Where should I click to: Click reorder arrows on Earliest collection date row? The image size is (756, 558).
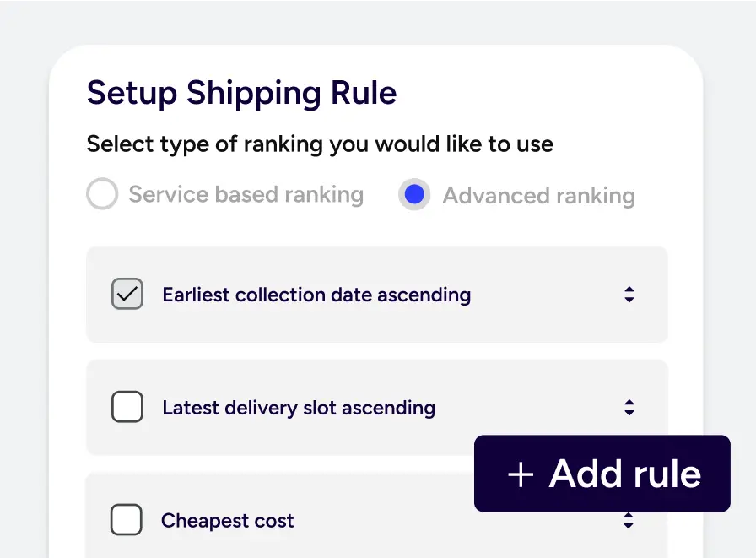[629, 295]
